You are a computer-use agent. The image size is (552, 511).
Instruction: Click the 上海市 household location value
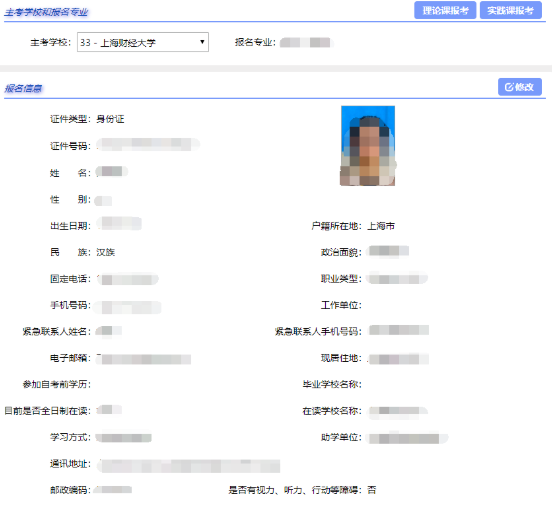point(381,226)
